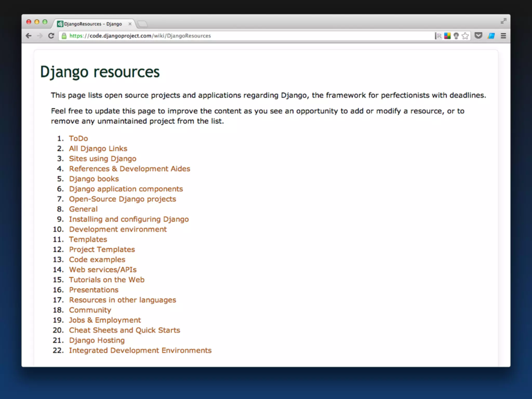
Task: Click the blue window extension icon
Action: click(491, 36)
